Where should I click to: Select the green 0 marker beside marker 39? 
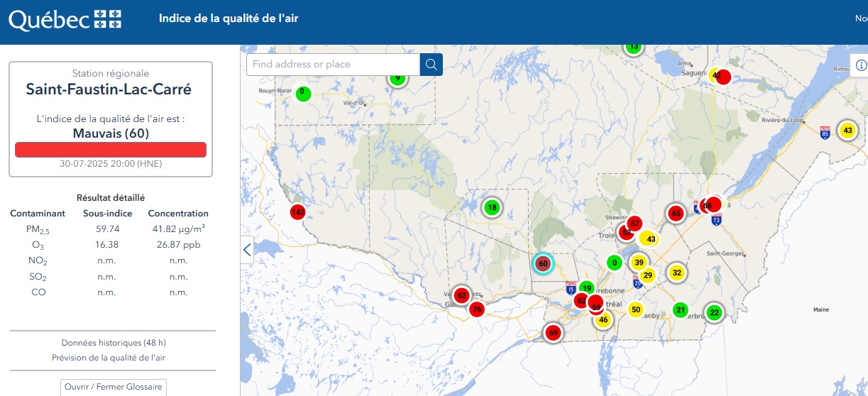click(x=615, y=263)
